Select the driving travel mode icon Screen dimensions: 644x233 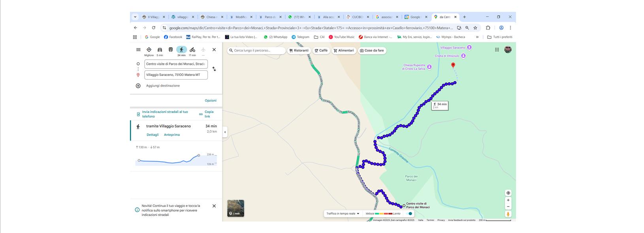point(160,50)
